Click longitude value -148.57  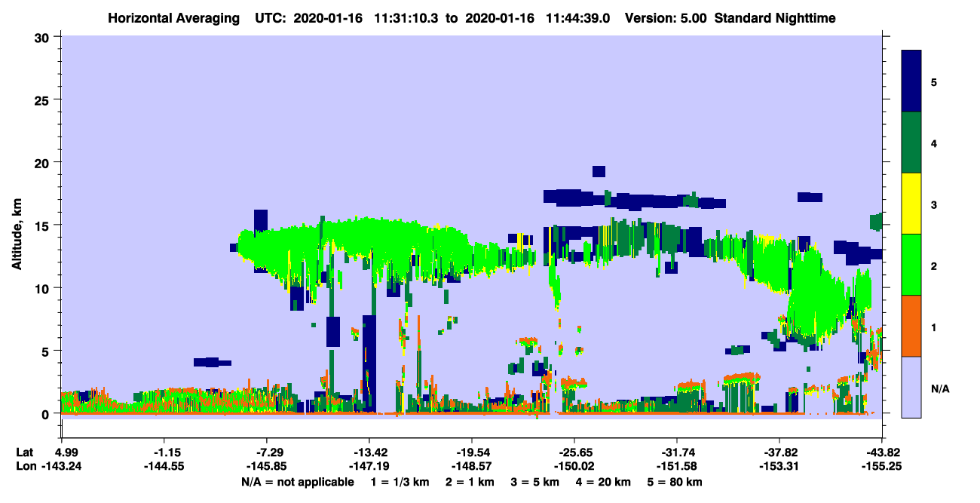(x=472, y=467)
